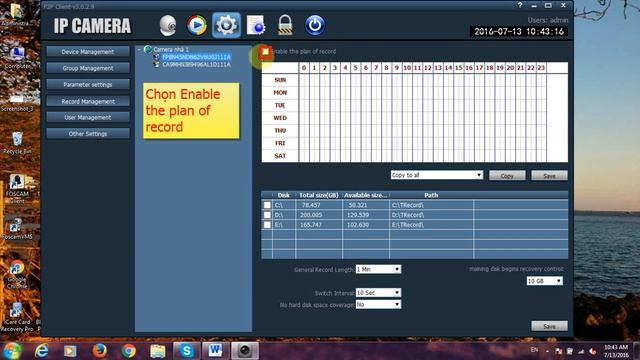Click the globe icon of Camera nhà 1
The height and width of the screenshot is (360, 640).
click(x=148, y=49)
